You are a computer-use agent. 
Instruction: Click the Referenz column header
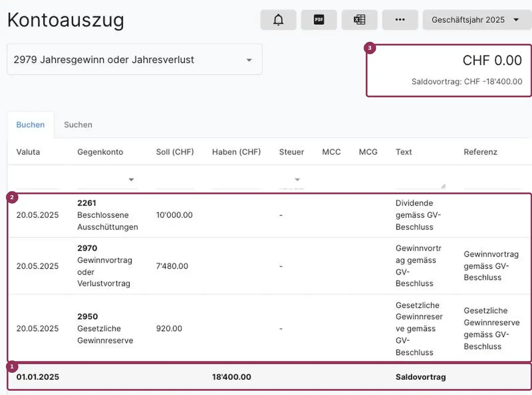(481, 152)
